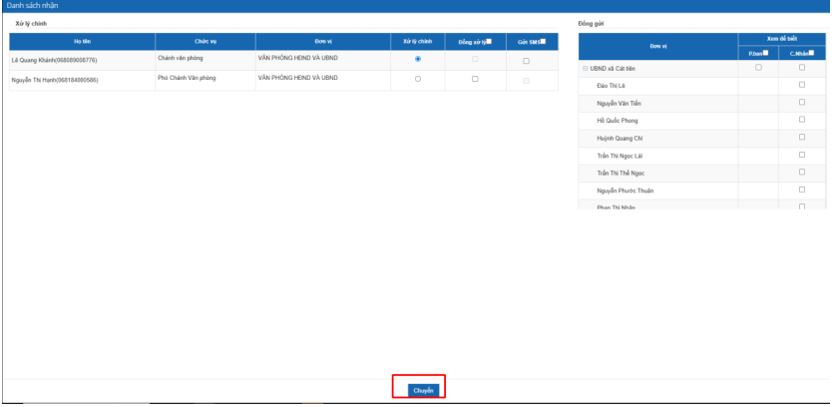This screenshot has width=832, height=407.
Task: Collapse the UBND xã Cát tiến tree node
Action: tap(584, 68)
